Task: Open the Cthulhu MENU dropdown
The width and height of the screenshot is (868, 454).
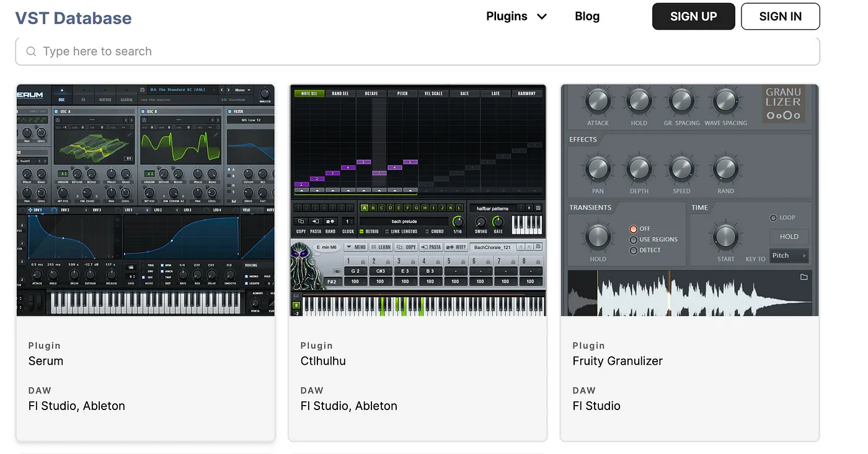Action: [355, 247]
